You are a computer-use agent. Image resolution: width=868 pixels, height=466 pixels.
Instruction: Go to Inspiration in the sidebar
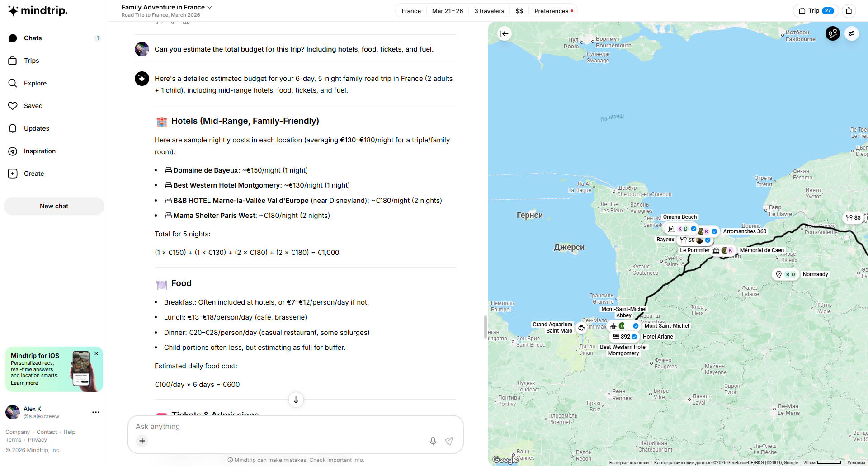[40, 151]
